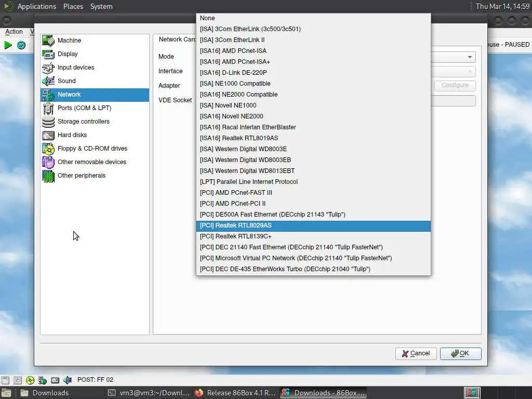The image size is (532, 399).
Task: Choose [ISA16] NE2000 Compatible
Action: (313, 95)
